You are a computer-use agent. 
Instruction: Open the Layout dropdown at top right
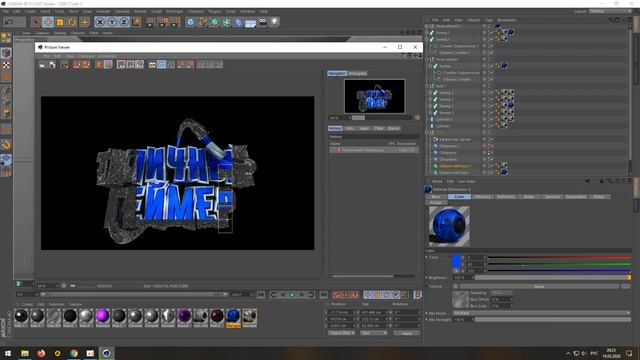[x=610, y=11]
